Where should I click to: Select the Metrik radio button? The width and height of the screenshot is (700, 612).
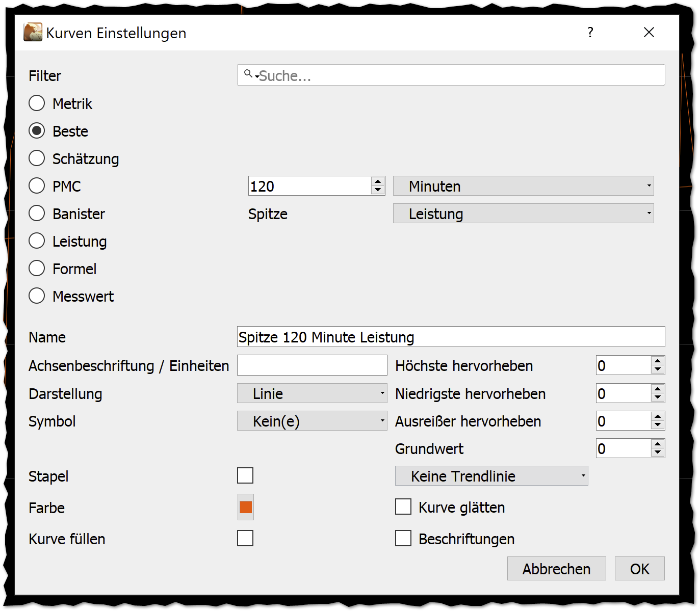pos(37,103)
